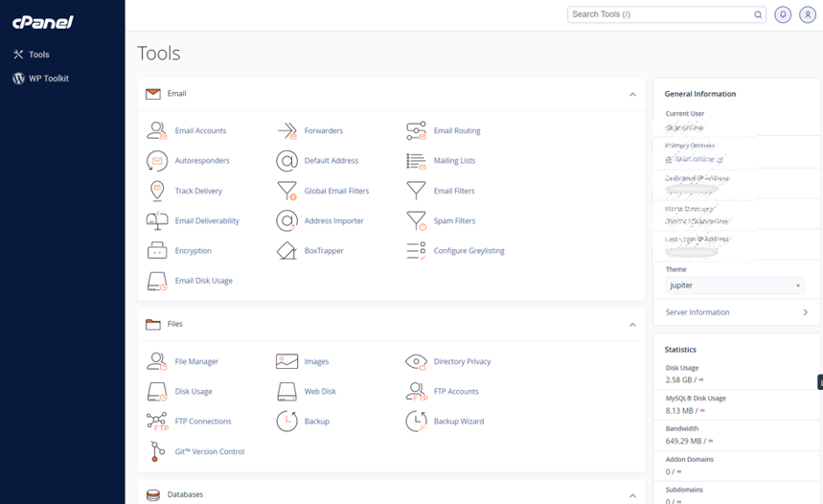Click the Autoresponders icon
Viewport: 823px width, 504px height.
pos(156,161)
